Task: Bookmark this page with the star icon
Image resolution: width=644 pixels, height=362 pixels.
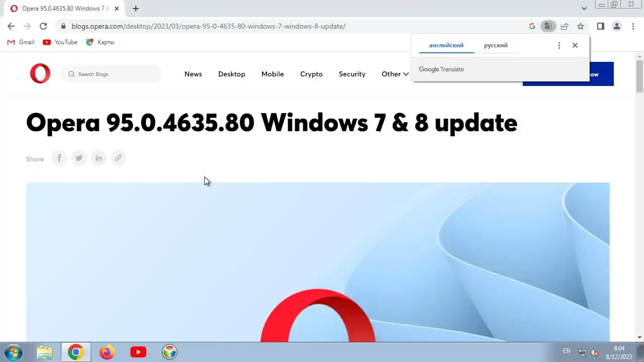Action: pyautogui.click(x=581, y=26)
